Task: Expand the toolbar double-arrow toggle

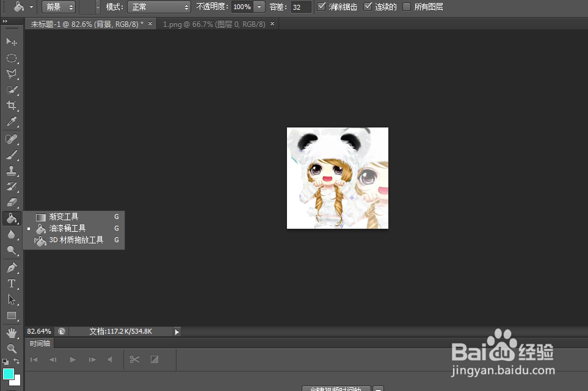Action: (x=5, y=21)
